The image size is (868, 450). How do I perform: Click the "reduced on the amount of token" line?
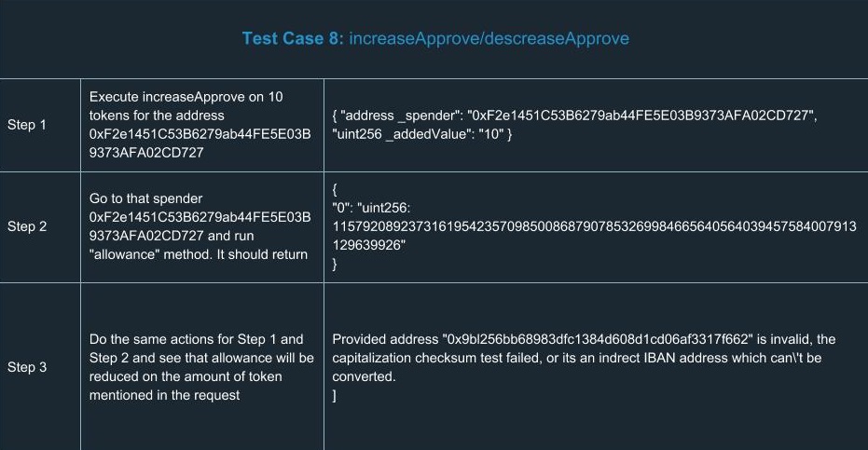point(186,376)
